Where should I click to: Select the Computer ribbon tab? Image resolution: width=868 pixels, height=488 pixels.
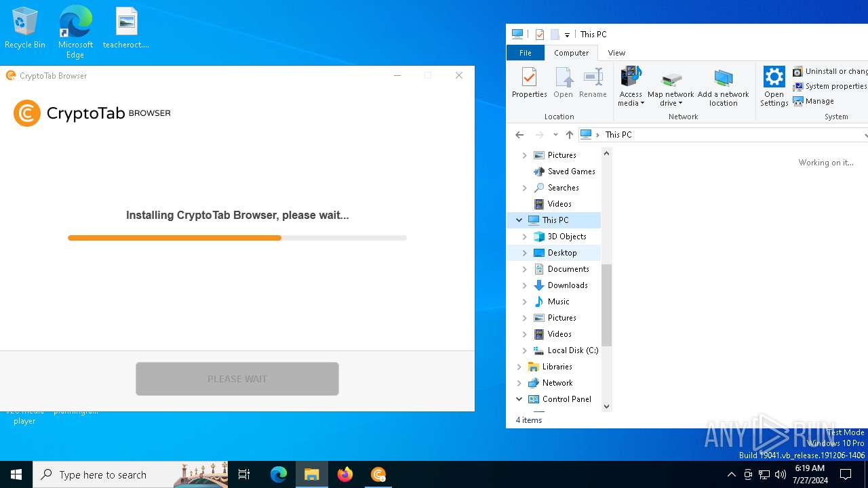[x=572, y=53]
